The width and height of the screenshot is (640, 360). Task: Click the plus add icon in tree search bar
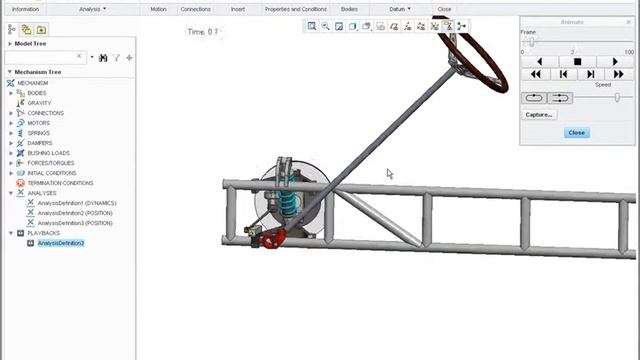pos(129,58)
